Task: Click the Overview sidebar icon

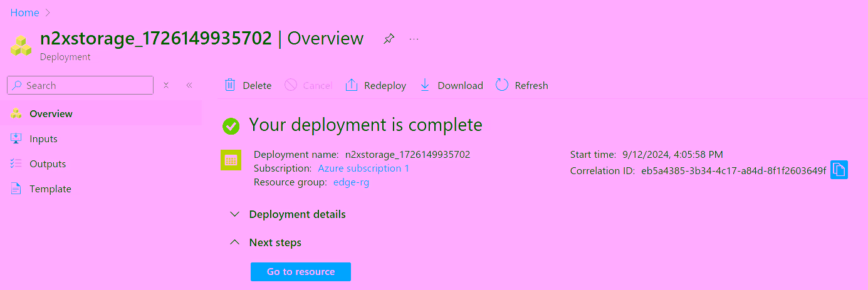Action: pos(16,114)
